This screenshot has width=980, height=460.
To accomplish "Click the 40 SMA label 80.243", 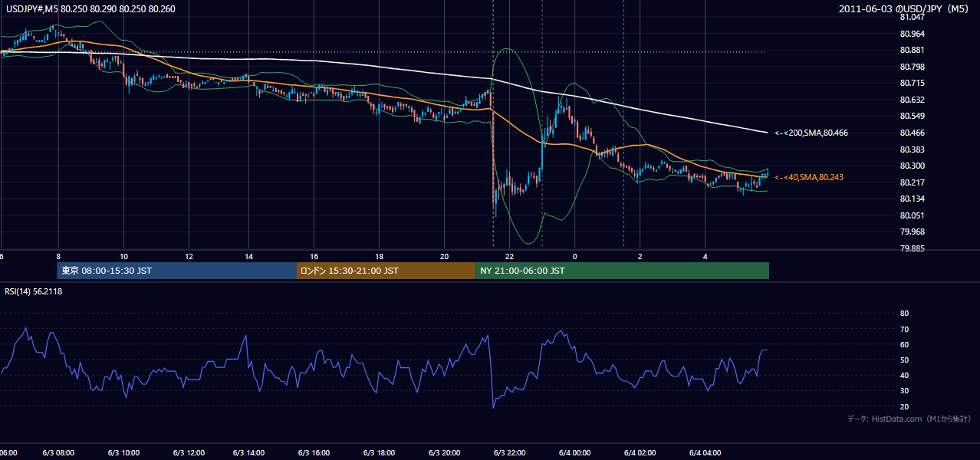I will coord(809,177).
